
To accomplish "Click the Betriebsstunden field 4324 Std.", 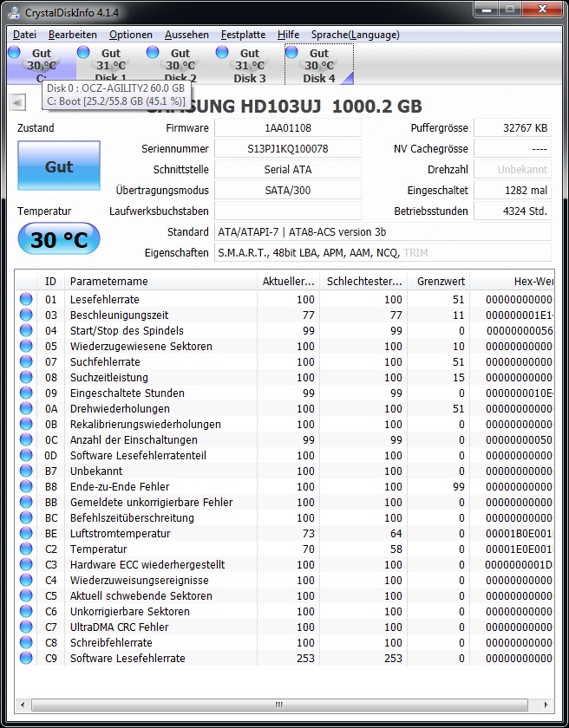I will 513,211.
